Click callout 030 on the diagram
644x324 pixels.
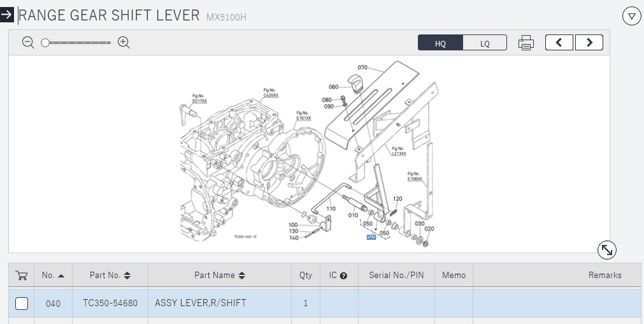click(x=419, y=224)
